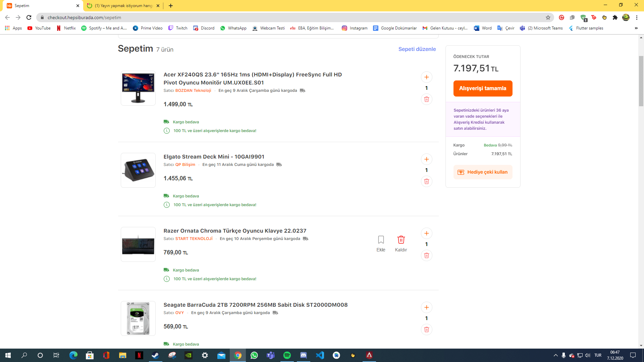Click trash icon for Elgato Stream Deck
This screenshot has width=644, height=362.
coord(426,181)
